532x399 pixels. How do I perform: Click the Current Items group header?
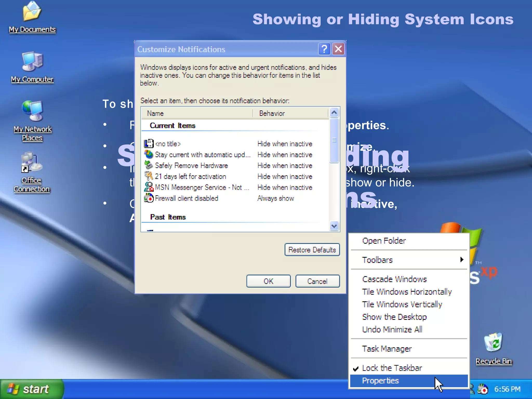pyautogui.click(x=172, y=126)
